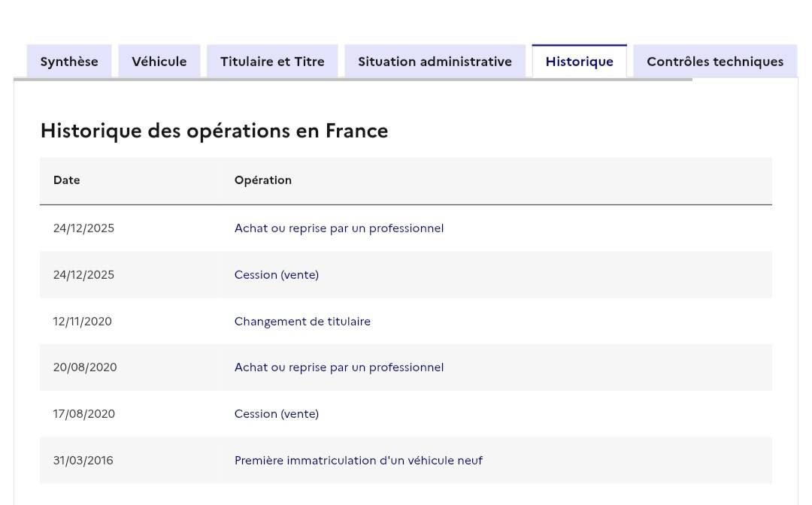Click Première immatriculation d'un véhicule neuf

click(x=359, y=461)
